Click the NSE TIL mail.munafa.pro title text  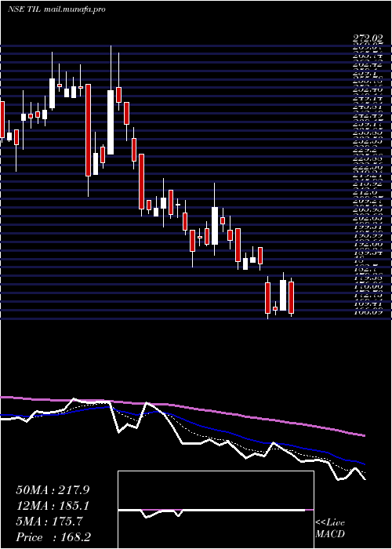(x=56, y=9)
